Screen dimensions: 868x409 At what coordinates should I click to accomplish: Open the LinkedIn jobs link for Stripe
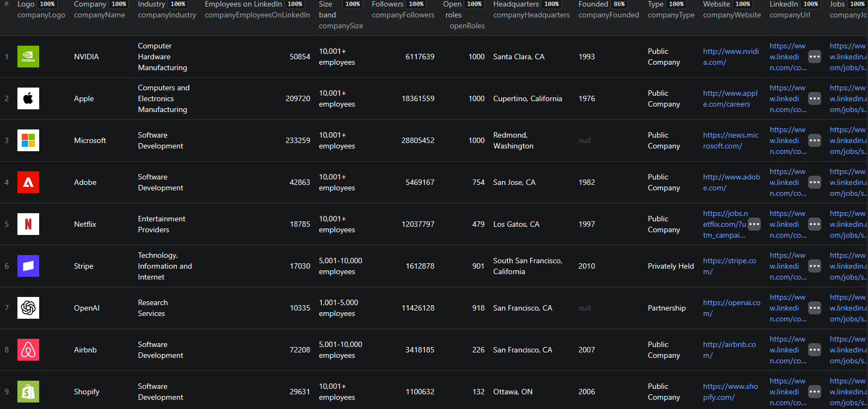click(x=848, y=266)
